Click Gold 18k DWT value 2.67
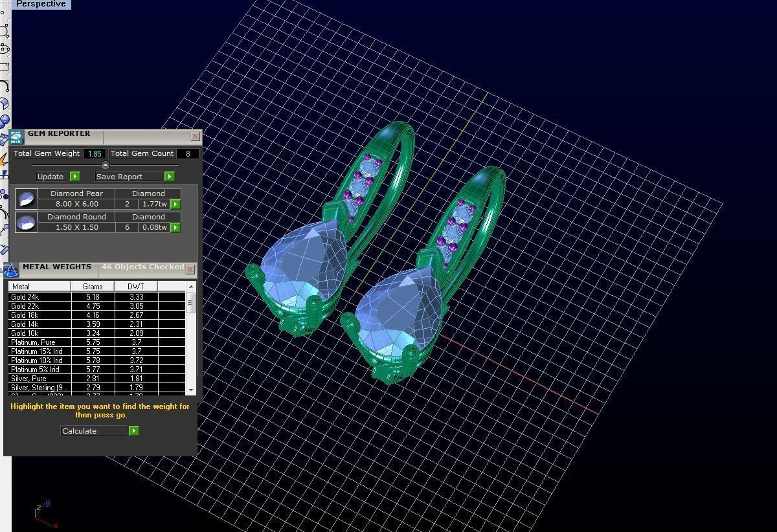777x532 pixels. point(136,315)
